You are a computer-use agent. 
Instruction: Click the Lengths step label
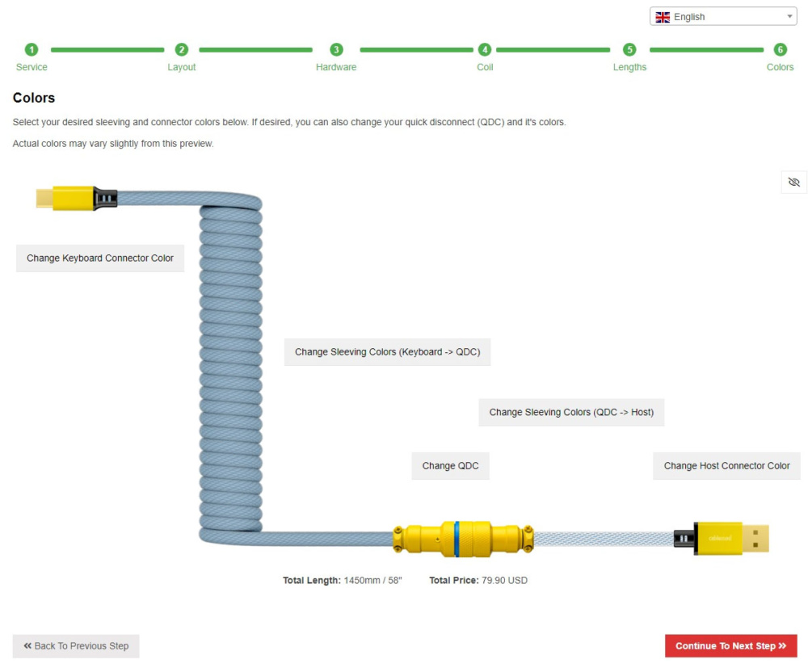(629, 67)
